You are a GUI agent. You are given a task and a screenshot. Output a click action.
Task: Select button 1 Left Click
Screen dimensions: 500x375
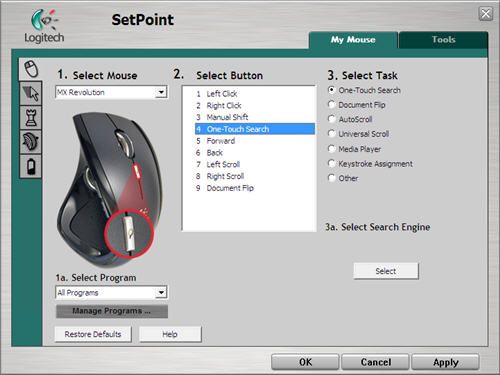click(x=255, y=94)
